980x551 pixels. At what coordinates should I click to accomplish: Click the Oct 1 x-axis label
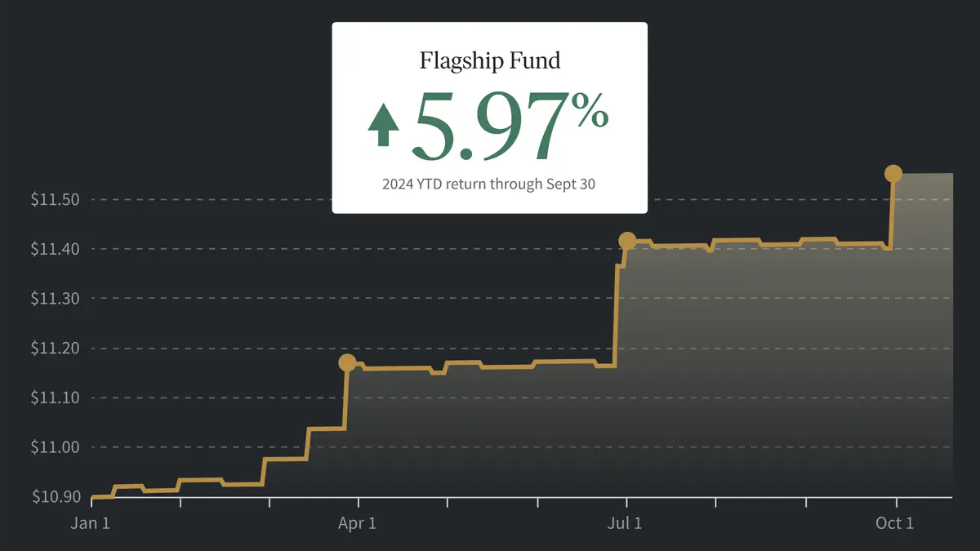[x=894, y=522]
